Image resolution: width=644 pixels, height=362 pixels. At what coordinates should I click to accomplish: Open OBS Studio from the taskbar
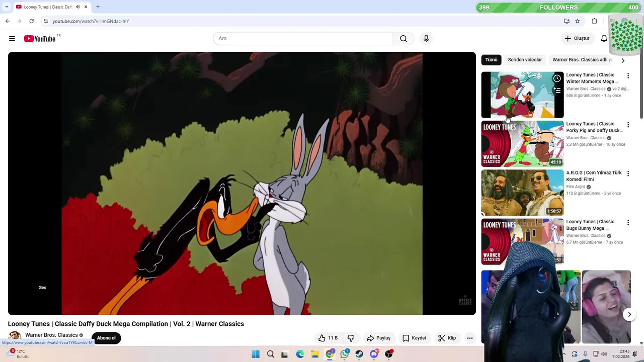[x=389, y=354]
